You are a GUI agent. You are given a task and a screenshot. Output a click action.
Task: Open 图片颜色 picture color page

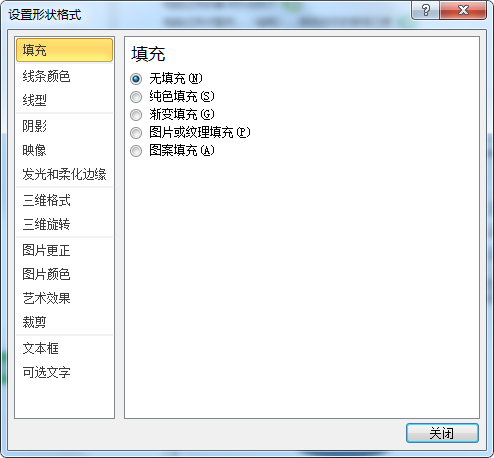[64, 274]
